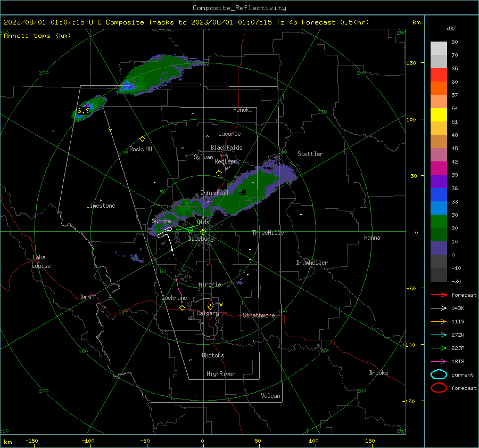Click the Innisfail city label

point(214,193)
